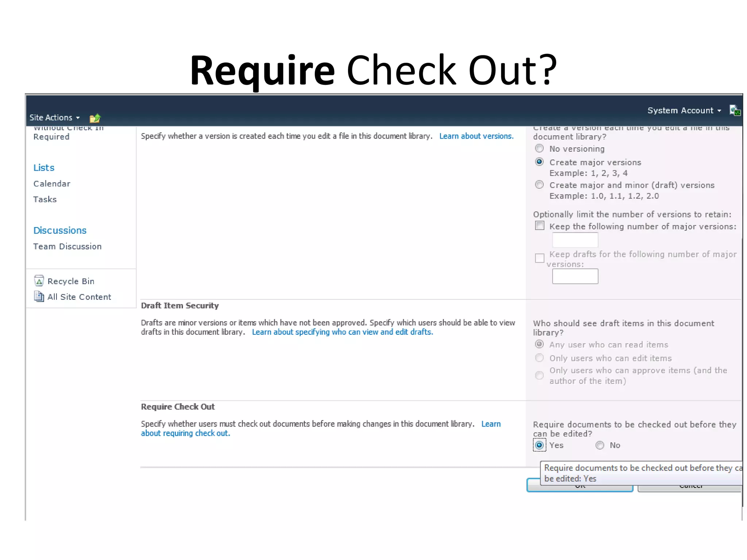Open the Learn about versions link
Viewport: 747px width, 560px height.
coord(476,136)
